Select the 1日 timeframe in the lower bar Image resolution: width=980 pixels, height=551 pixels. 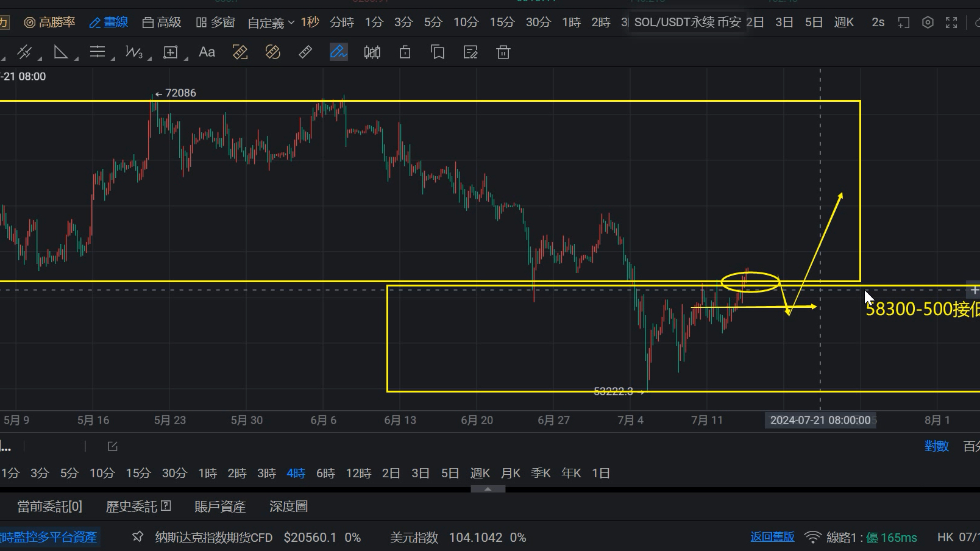601,473
